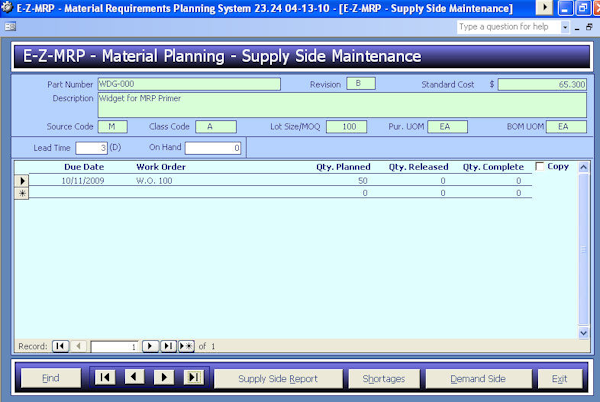Image resolution: width=600 pixels, height=402 pixels.
Task: Click the Qty. Complete column header
Action: [493, 167]
